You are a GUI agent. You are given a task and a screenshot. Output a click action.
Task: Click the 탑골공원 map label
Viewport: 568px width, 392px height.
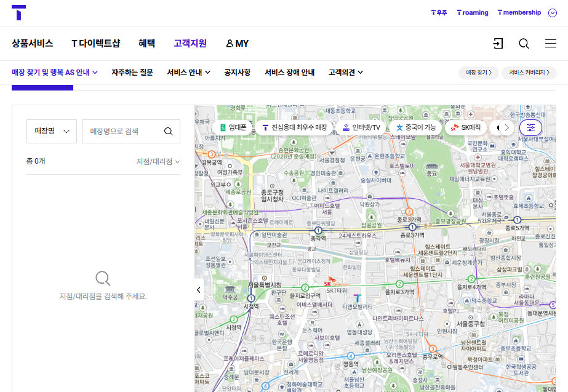tap(371, 225)
